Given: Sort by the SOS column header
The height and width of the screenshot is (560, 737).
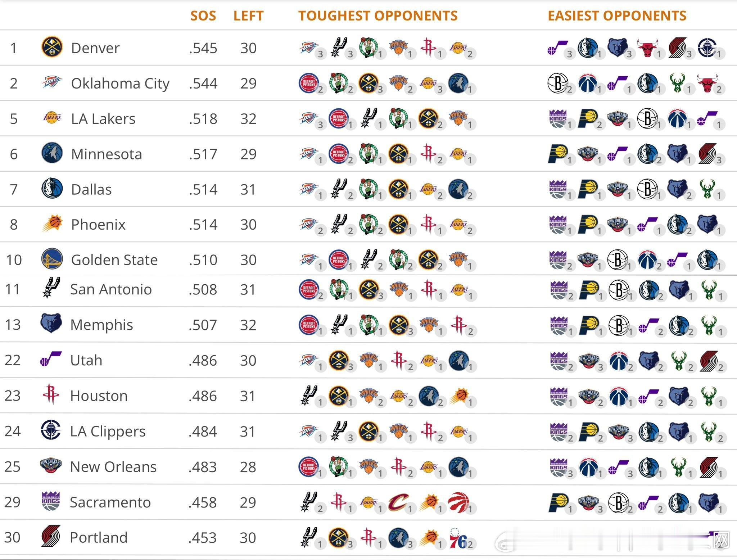Looking at the screenshot, I should click(x=203, y=16).
